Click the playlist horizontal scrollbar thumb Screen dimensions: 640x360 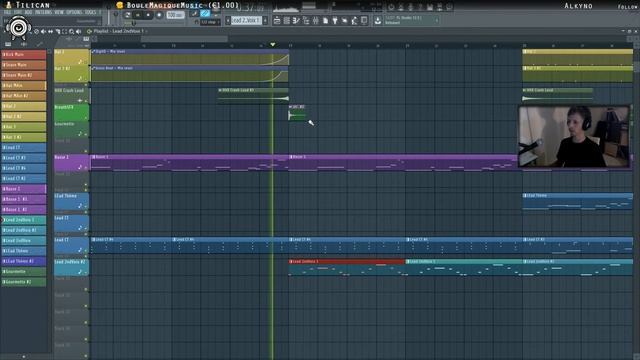click(x=184, y=39)
